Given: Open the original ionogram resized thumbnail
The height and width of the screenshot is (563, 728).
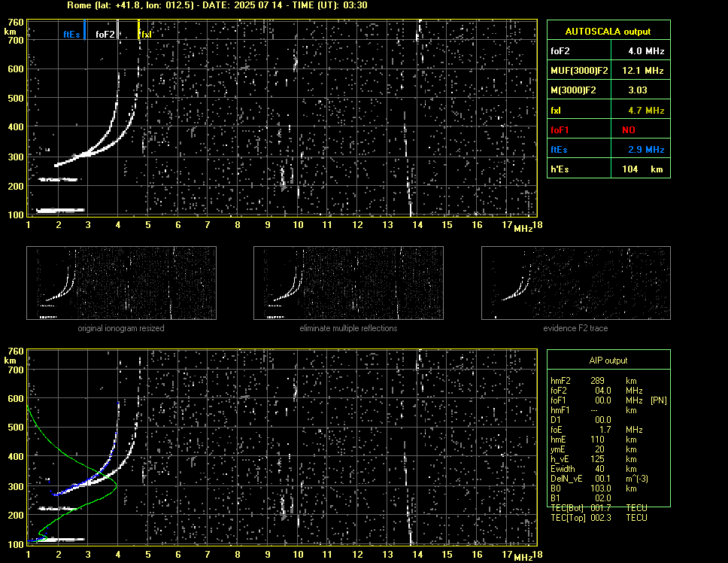Looking at the screenshot, I should pyautogui.click(x=121, y=283).
